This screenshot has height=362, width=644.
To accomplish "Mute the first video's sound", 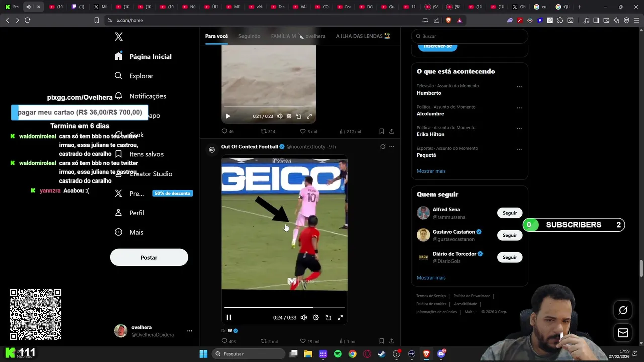I will 280,116.
